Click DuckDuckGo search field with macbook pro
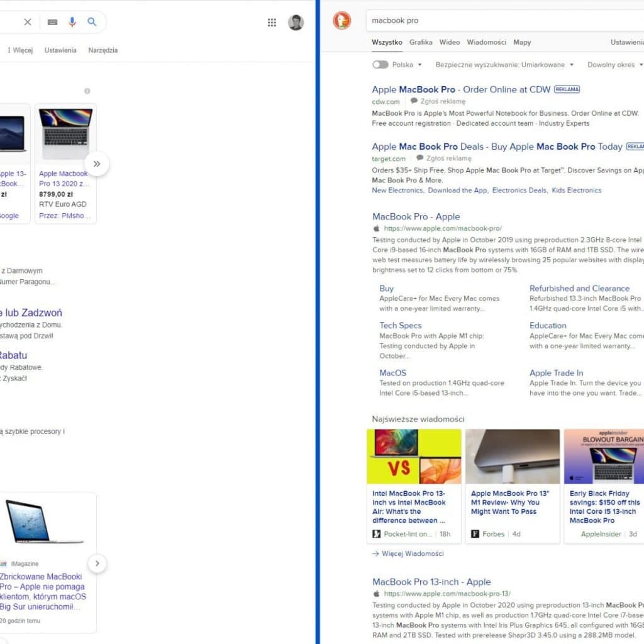This screenshot has width=644, height=644. 505,21
